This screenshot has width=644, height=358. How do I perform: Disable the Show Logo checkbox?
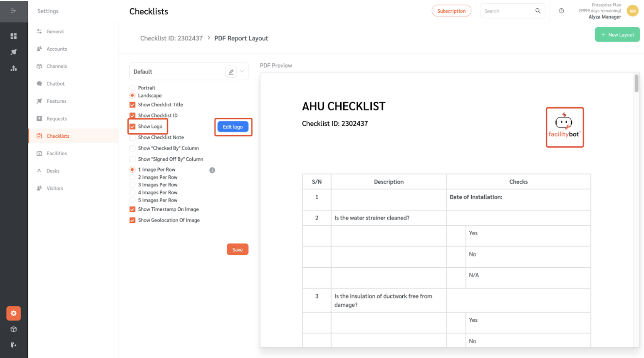(132, 126)
